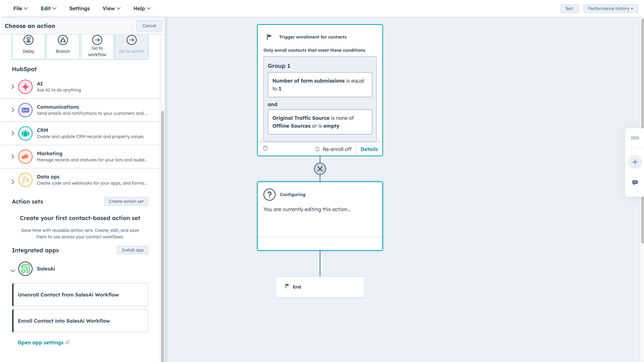Open the AI sparkle assistant icon
This screenshot has height=362, width=644.
[635, 162]
